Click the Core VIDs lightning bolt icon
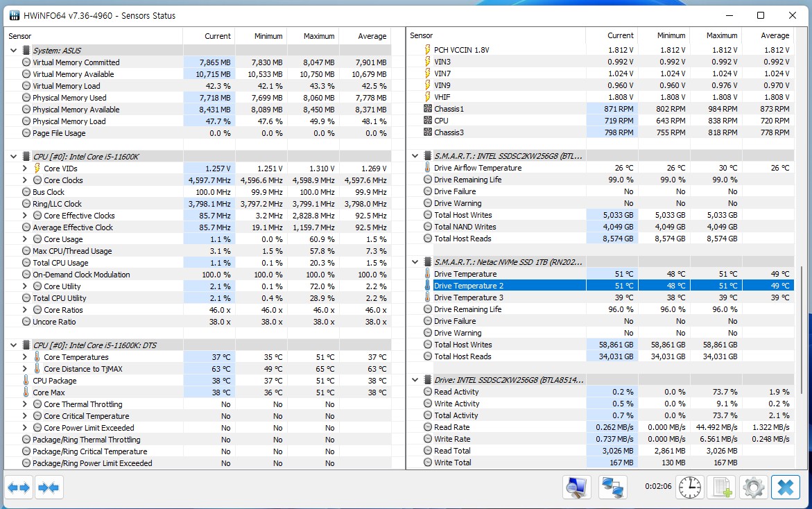Image resolution: width=812 pixels, height=509 pixels. click(x=37, y=169)
